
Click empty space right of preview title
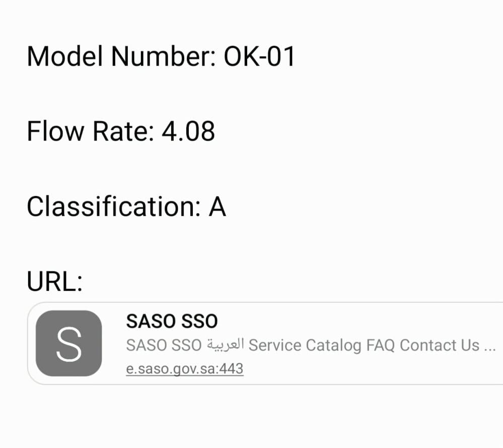[x=352, y=321]
